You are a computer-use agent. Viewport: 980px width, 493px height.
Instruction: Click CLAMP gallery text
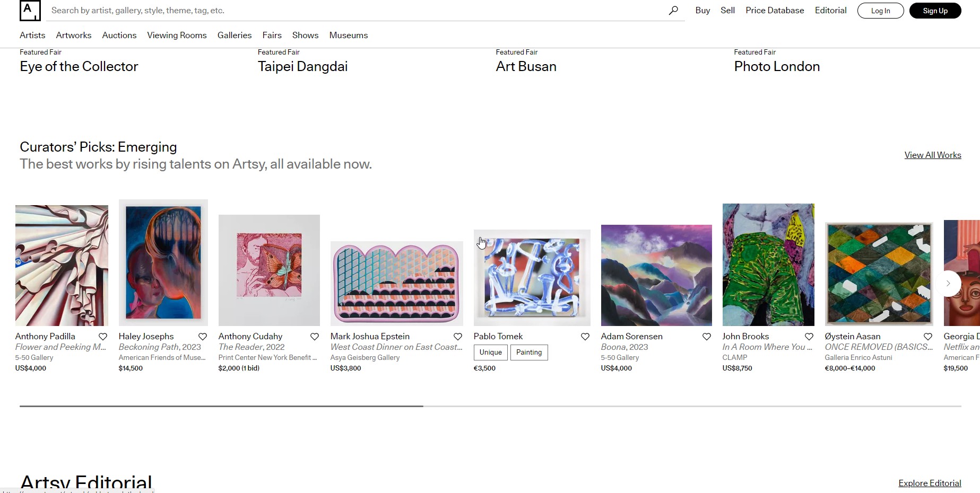click(735, 358)
